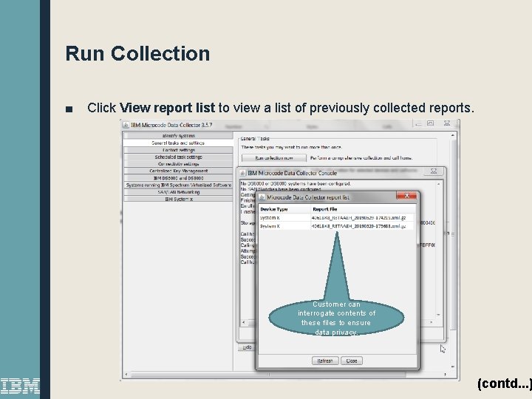Click the partially hidden Help button
Viewport: 532px width, 399px height.
click(x=247, y=347)
